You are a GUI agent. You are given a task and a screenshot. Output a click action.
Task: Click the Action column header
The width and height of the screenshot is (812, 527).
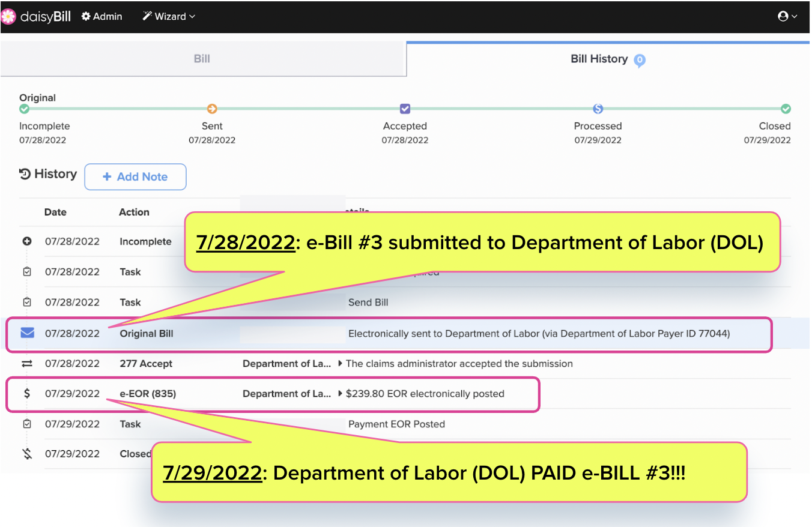click(134, 212)
